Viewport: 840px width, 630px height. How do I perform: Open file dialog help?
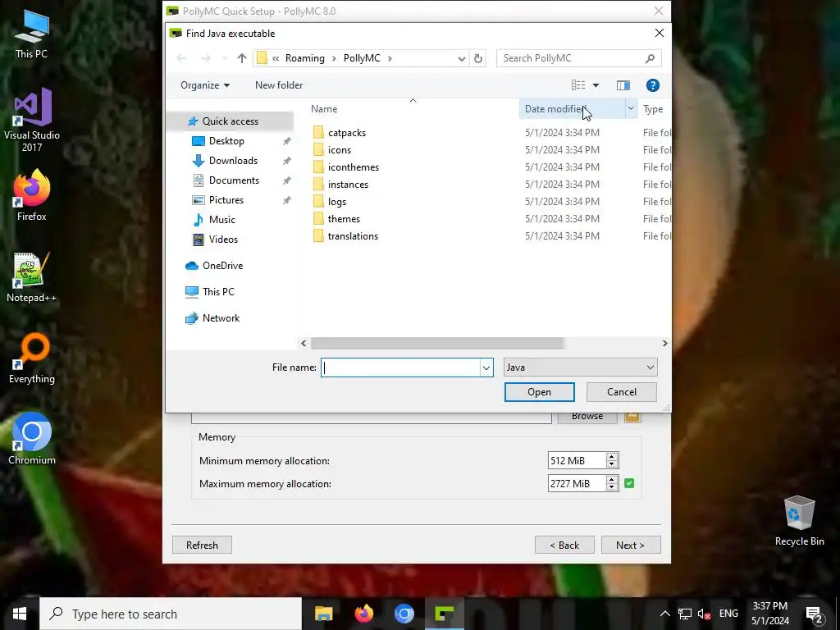coord(652,85)
